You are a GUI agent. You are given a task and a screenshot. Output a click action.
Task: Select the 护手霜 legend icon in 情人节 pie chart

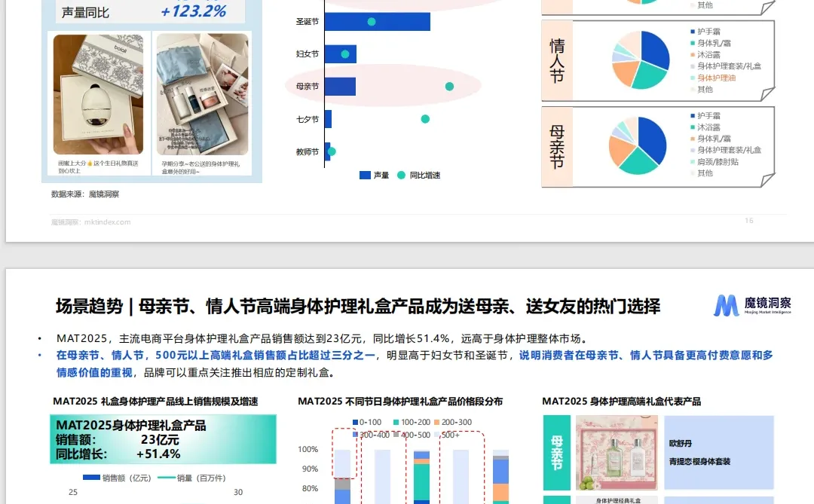point(692,32)
